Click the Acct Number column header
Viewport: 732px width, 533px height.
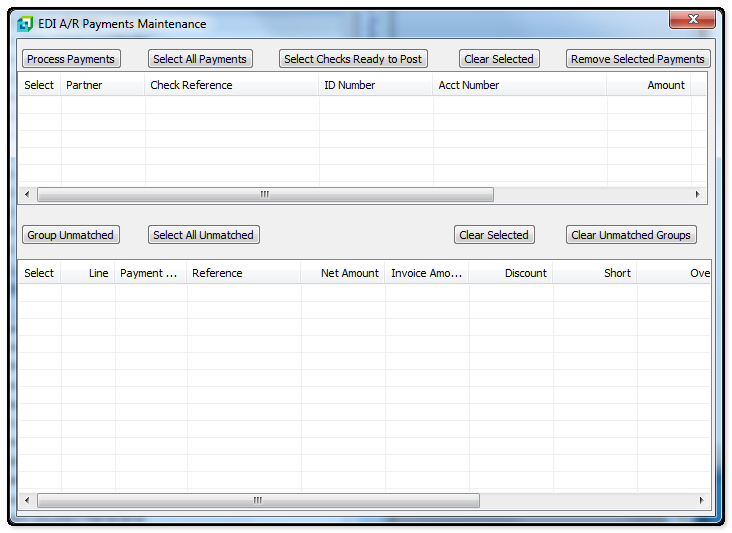pos(519,85)
